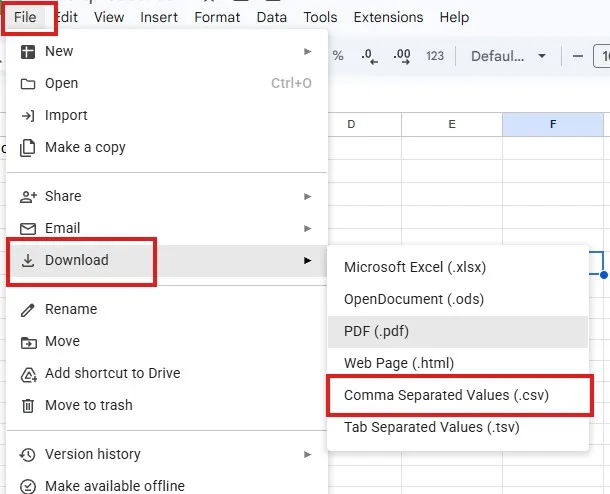
Task: Select Import in the File menu
Action: tap(167, 115)
